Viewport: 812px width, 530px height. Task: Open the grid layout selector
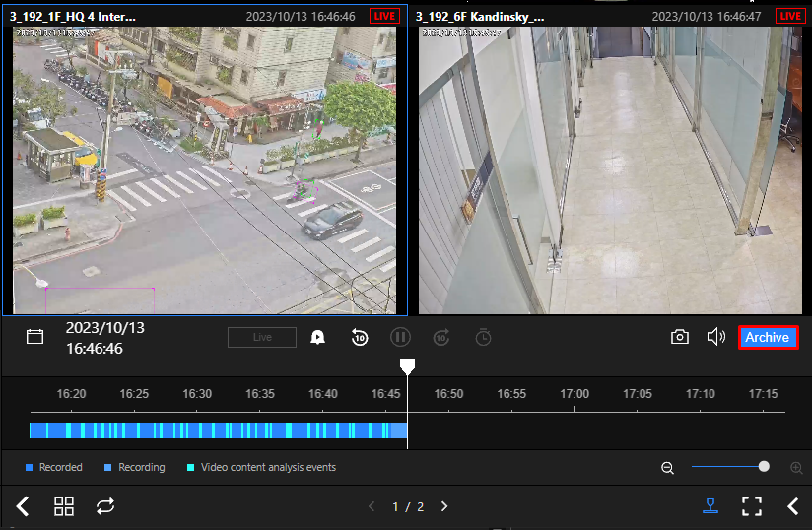coord(64,506)
